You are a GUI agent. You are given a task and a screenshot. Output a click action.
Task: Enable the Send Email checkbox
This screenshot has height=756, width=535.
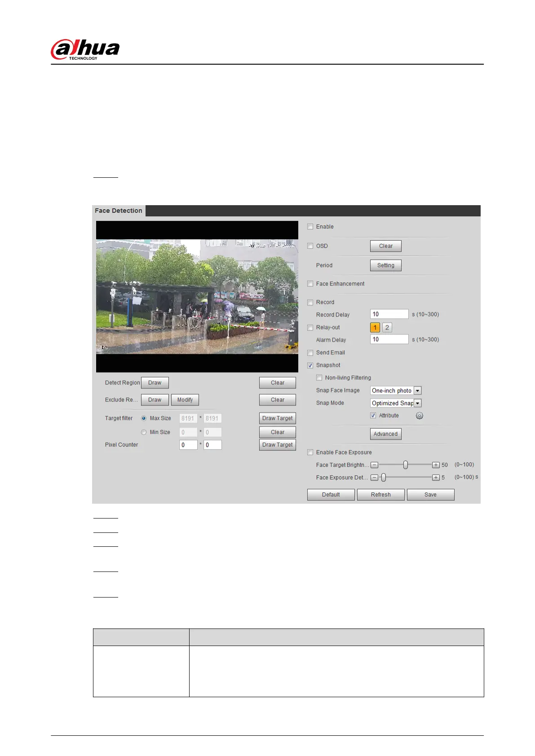coord(310,353)
